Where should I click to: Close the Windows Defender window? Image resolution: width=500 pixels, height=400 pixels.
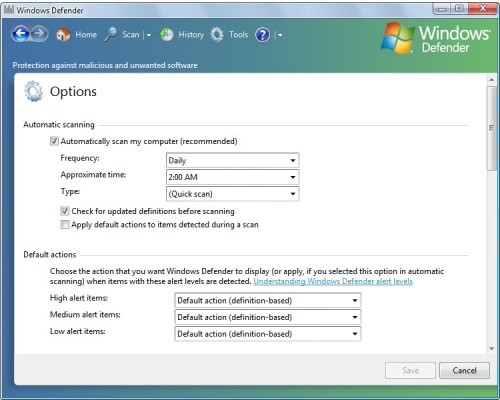click(482, 9)
